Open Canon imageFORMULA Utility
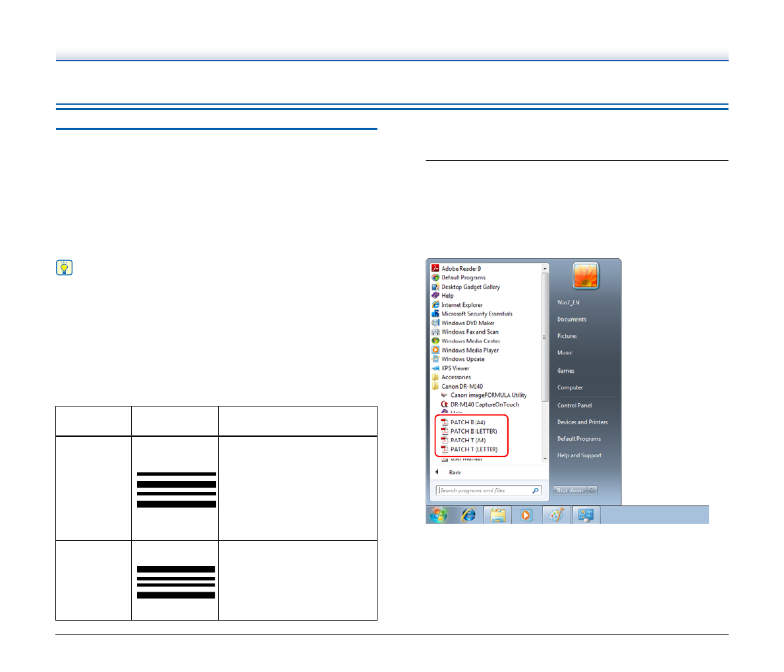This screenshot has height=672, width=784. click(x=488, y=395)
